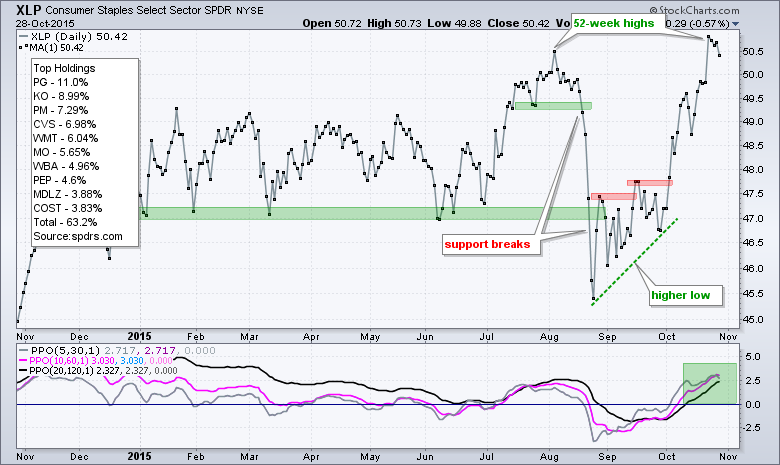Click the -2.5 PPO axis label
The image size is (780, 465).
751,428
